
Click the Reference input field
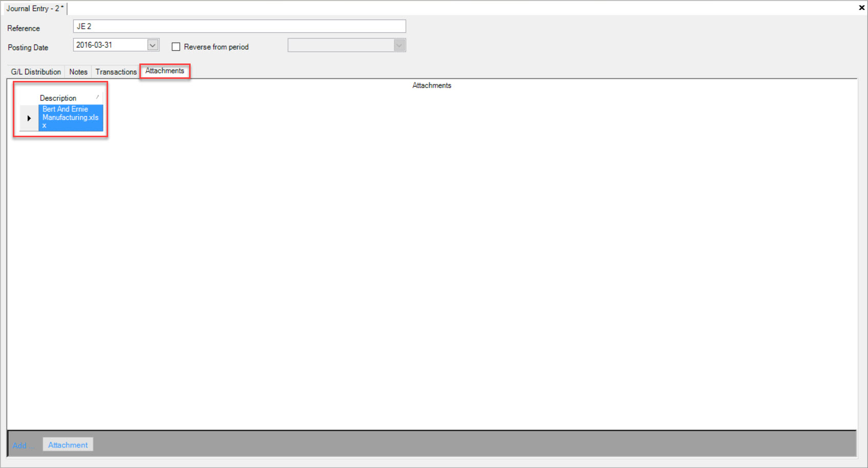click(x=239, y=26)
